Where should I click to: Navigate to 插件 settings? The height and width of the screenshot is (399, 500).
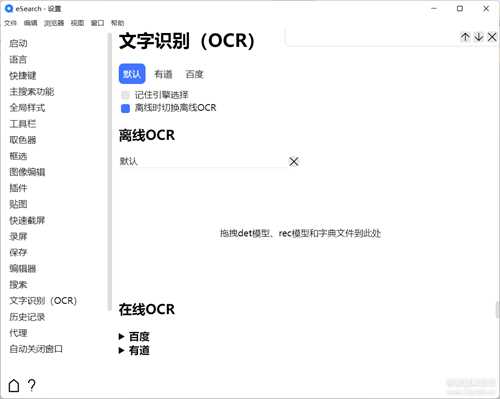[18, 188]
